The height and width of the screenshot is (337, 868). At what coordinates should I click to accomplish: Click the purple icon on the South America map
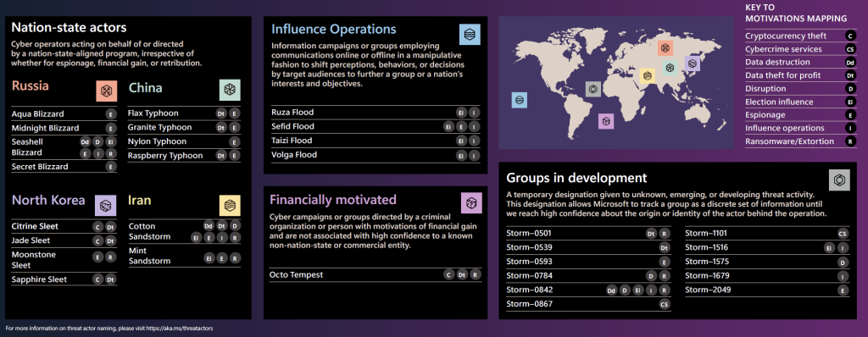coord(606,121)
